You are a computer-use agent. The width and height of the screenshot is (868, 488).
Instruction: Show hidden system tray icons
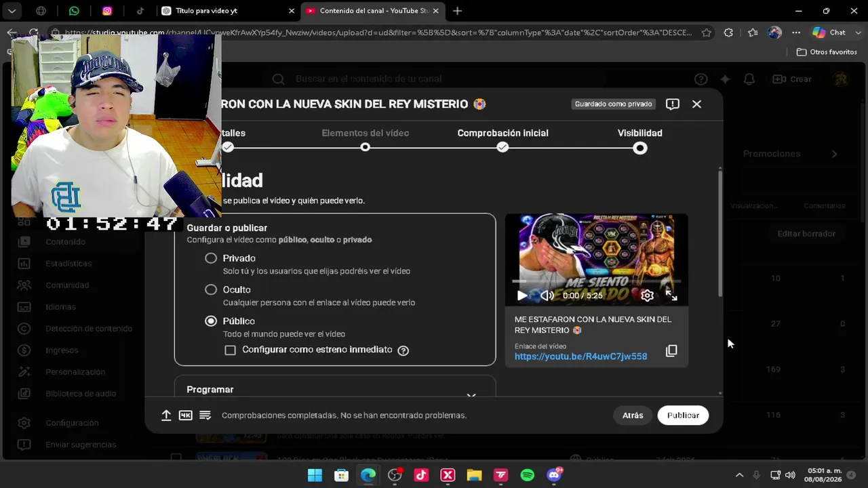[x=739, y=475]
